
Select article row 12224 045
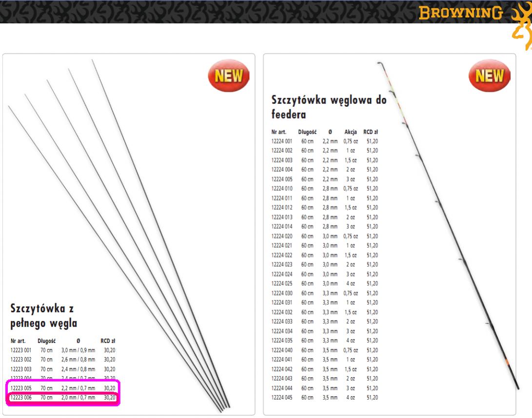324,398
